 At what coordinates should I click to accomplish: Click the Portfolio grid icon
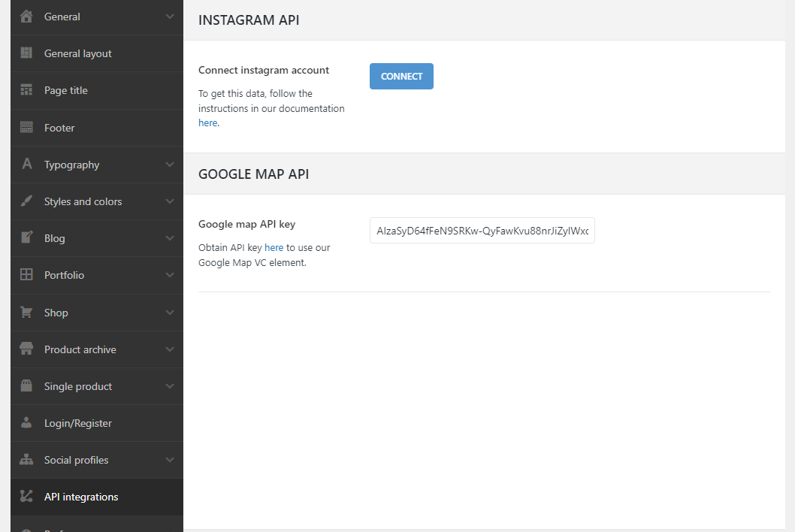click(26, 274)
